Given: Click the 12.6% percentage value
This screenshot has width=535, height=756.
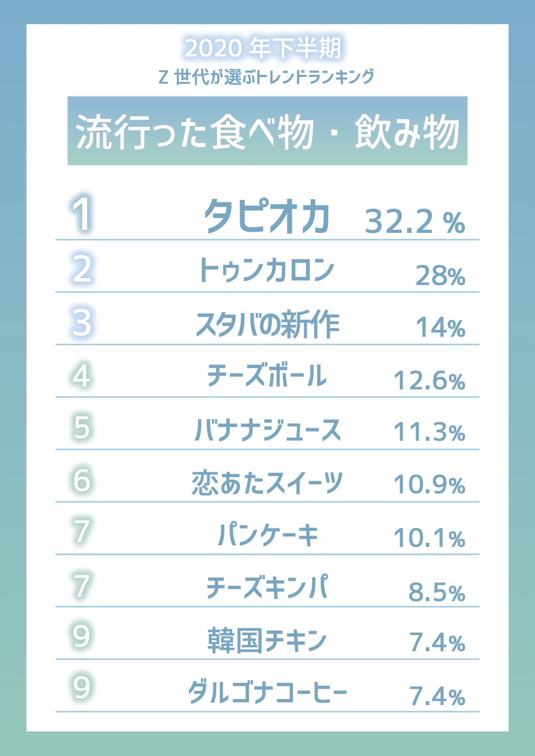Looking at the screenshot, I should coord(429,380).
